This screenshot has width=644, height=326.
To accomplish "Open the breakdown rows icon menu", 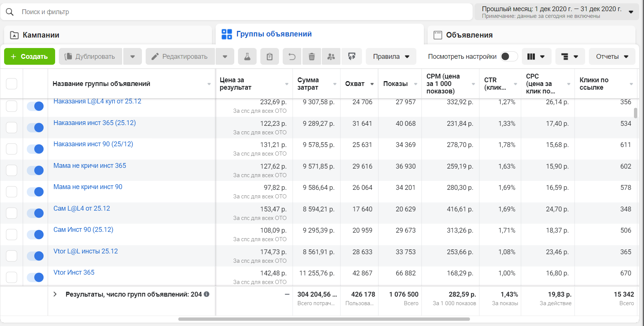I will coord(570,57).
